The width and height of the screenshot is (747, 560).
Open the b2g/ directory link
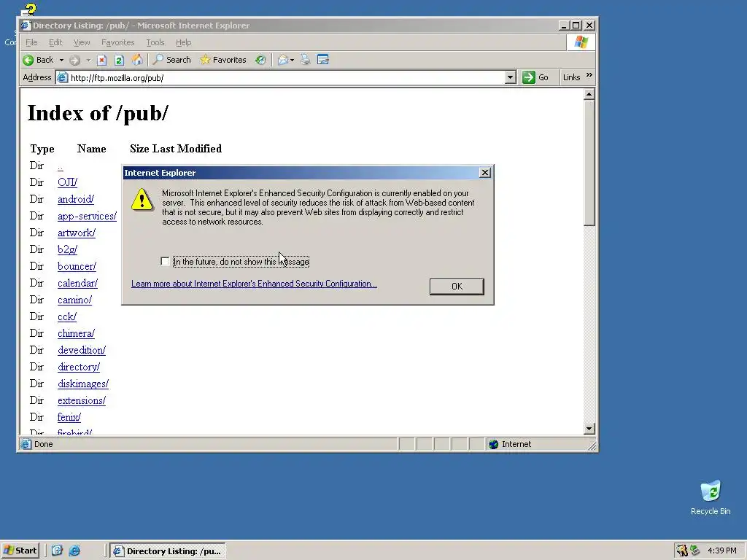(x=67, y=249)
